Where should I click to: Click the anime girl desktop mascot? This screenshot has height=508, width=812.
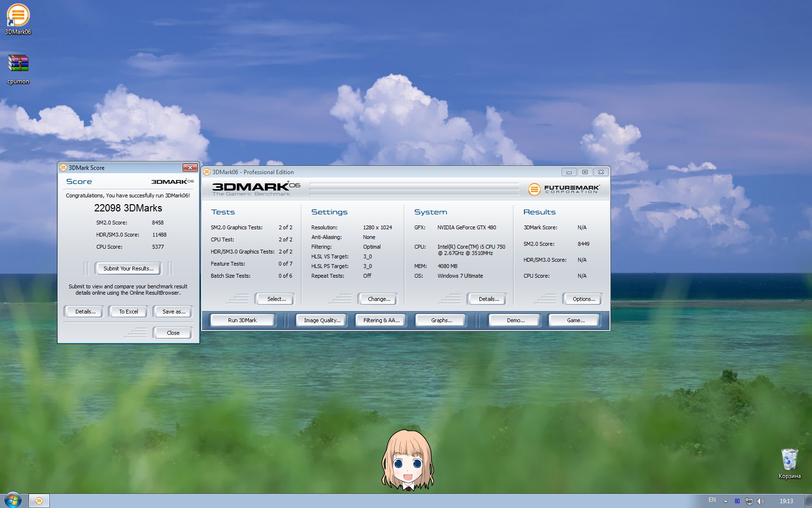(408, 460)
